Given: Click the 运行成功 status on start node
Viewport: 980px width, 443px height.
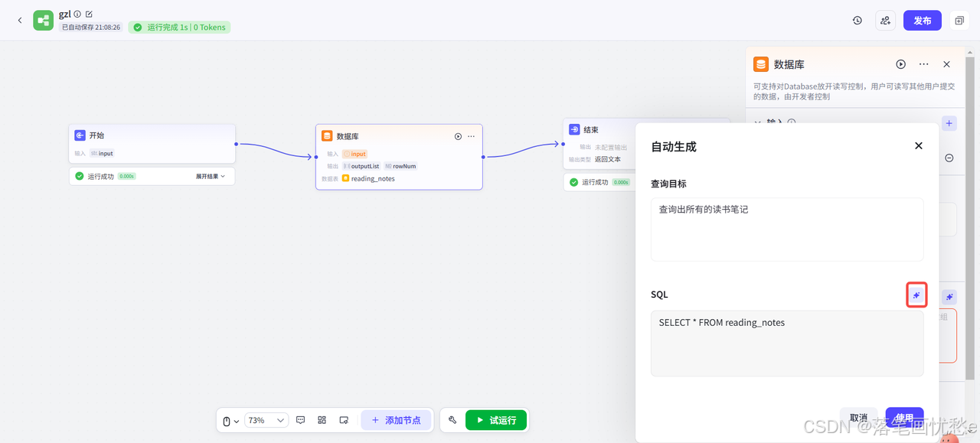Looking at the screenshot, I should 100,176.
